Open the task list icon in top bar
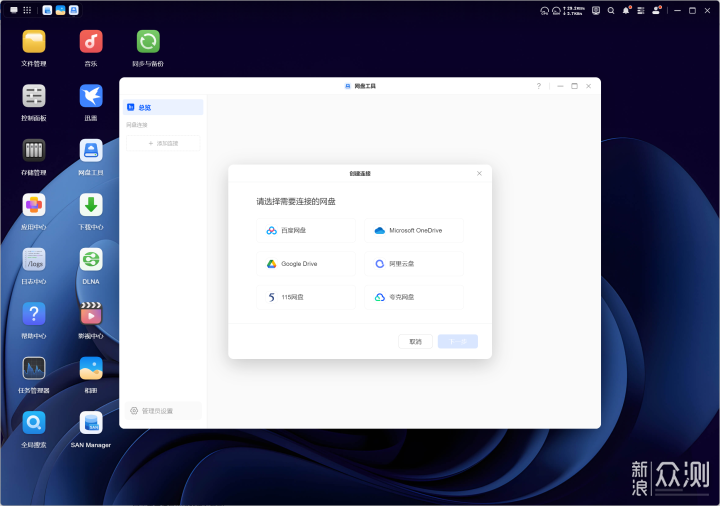 coord(641,11)
